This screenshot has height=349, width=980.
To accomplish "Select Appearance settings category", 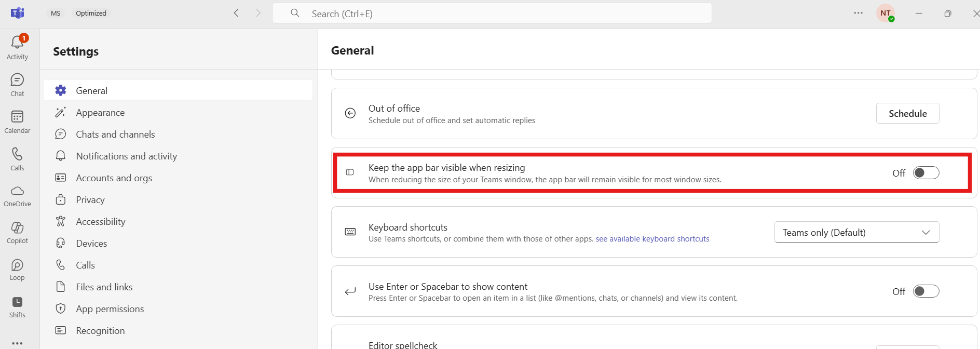I will click(x=178, y=112).
